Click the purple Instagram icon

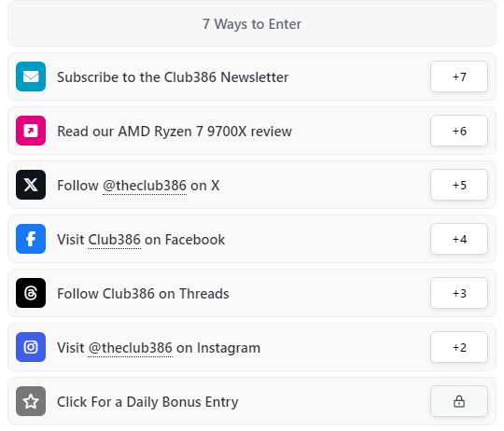(x=31, y=347)
